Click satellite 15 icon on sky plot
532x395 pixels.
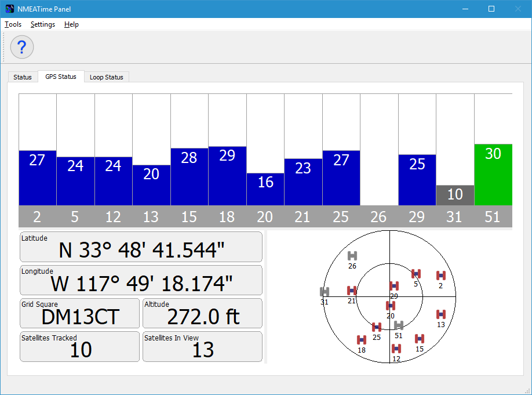coord(420,339)
